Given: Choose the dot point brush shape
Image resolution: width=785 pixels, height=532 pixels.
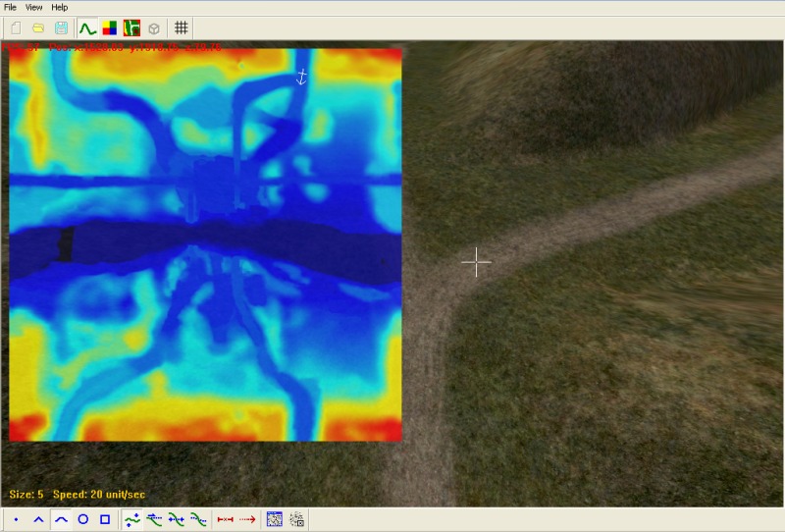Looking at the screenshot, I should (17, 519).
